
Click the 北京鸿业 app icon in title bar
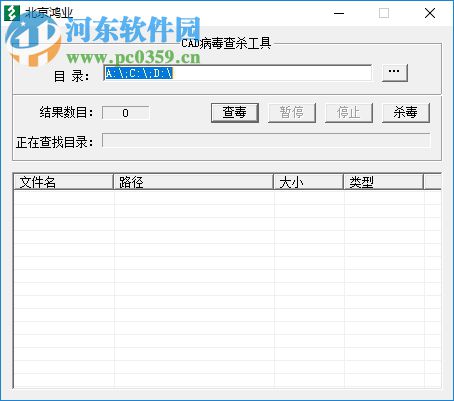(x=11, y=13)
